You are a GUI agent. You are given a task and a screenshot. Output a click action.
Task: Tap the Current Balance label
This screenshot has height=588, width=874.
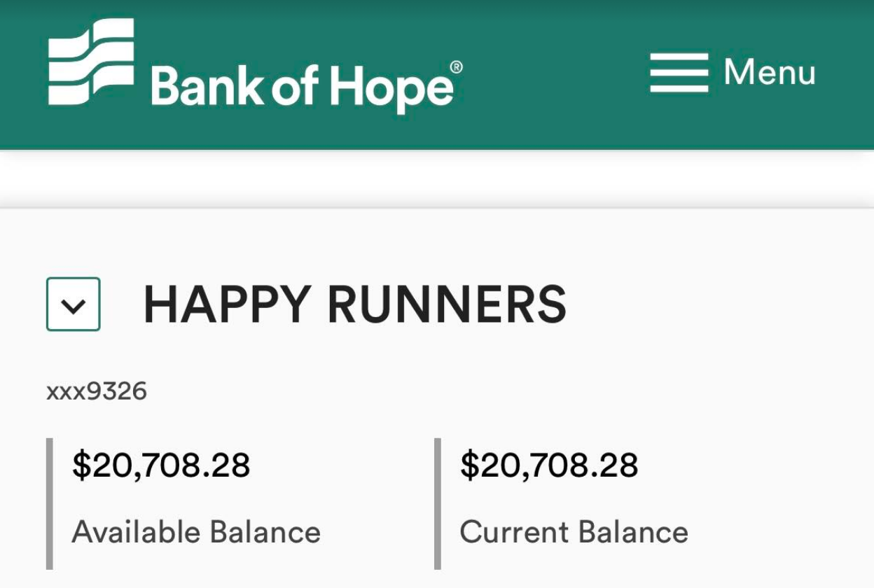click(x=574, y=532)
